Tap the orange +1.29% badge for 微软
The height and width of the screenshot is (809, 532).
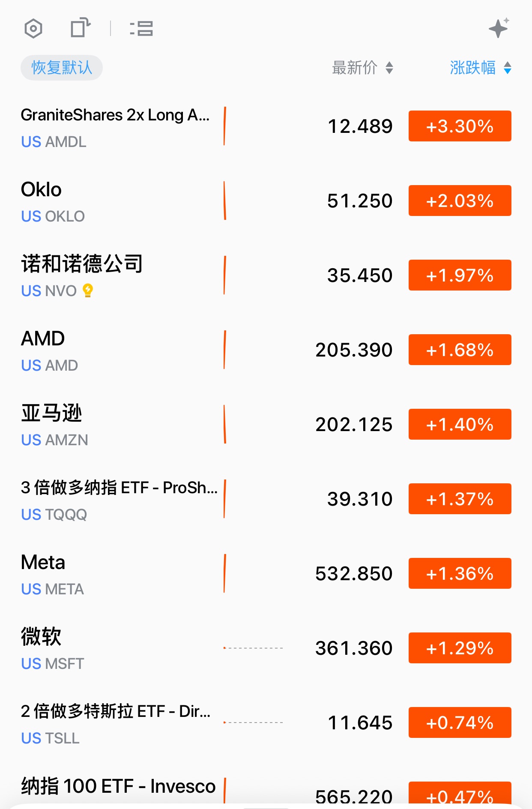click(460, 648)
